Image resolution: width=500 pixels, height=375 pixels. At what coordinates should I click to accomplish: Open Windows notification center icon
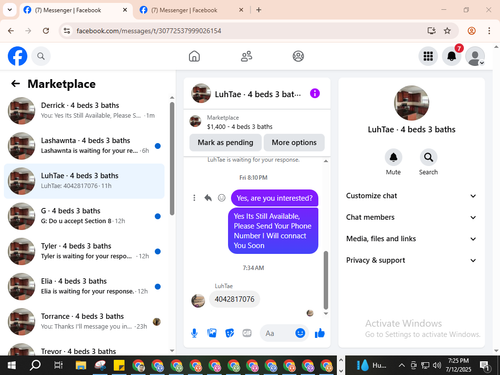[485, 366]
